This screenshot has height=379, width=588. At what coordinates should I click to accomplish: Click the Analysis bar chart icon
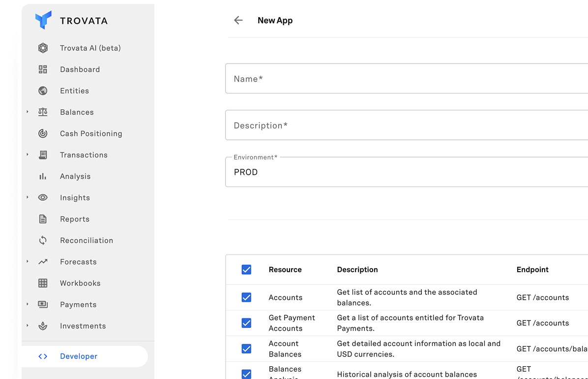click(x=43, y=176)
